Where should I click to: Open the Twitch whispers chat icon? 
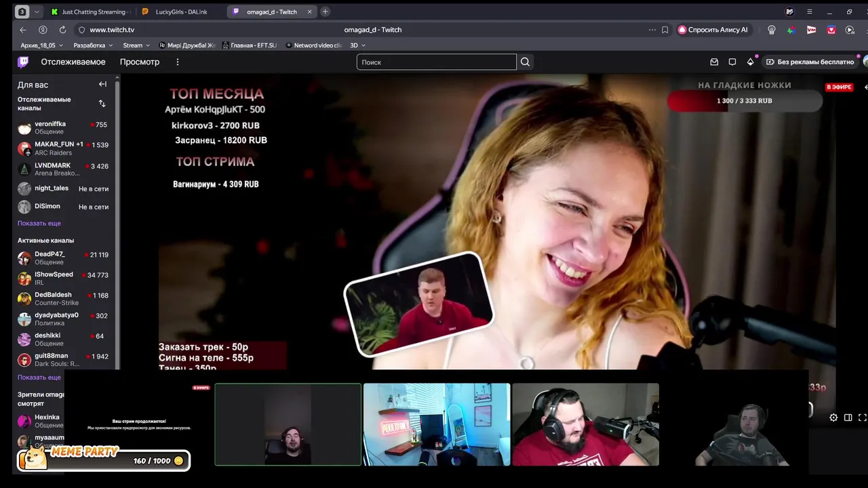click(732, 62)
